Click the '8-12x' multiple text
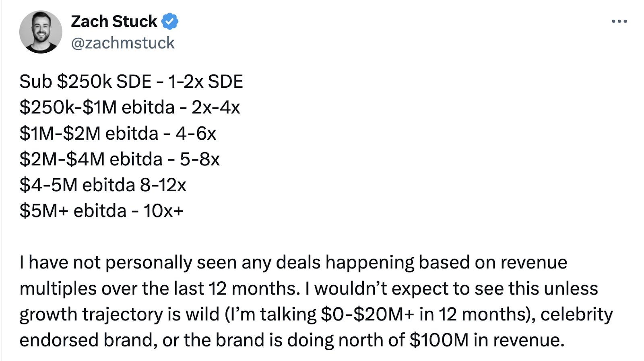The width and height of the screenshot is (644, 361). tap(163, 185)
